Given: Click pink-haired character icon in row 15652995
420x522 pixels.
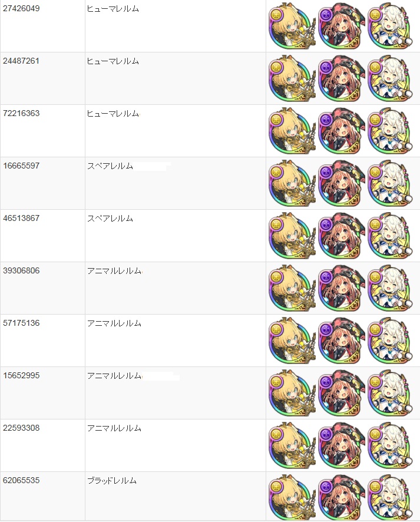Looking at the screenshot, I should 342,394.
